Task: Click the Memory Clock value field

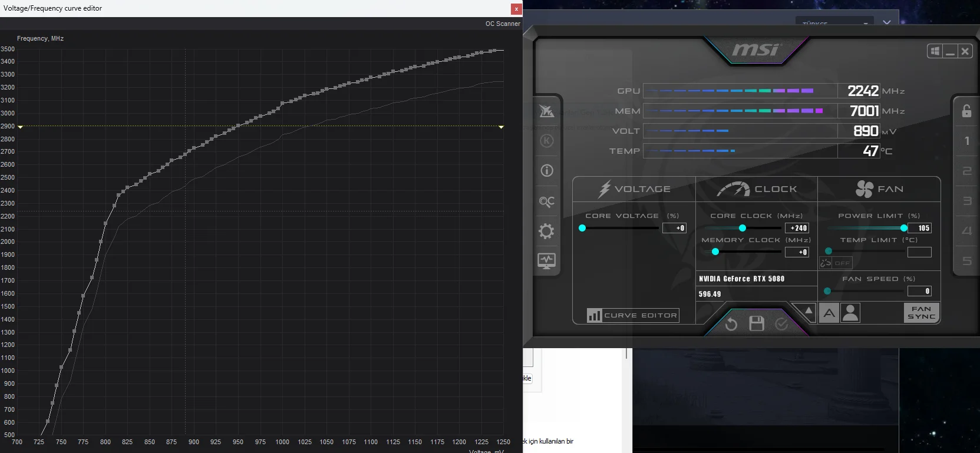Action: (x=797, y=252)
